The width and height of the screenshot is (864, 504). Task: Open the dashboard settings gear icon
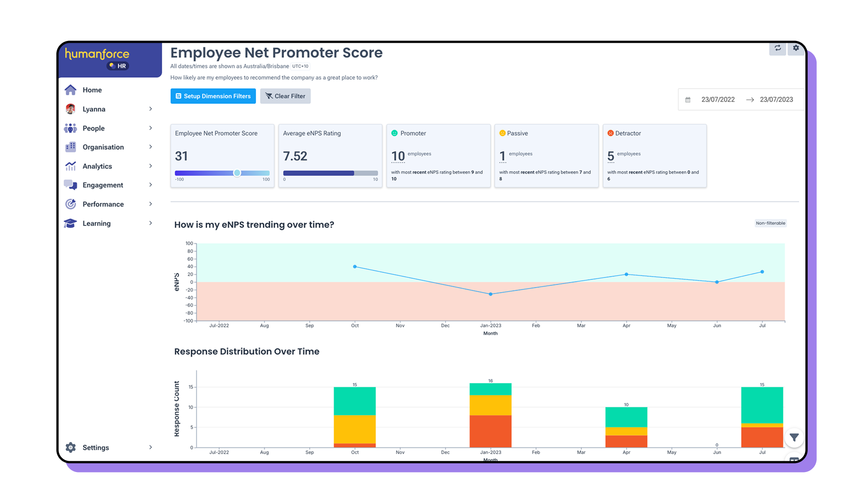(x=796, y=48)
